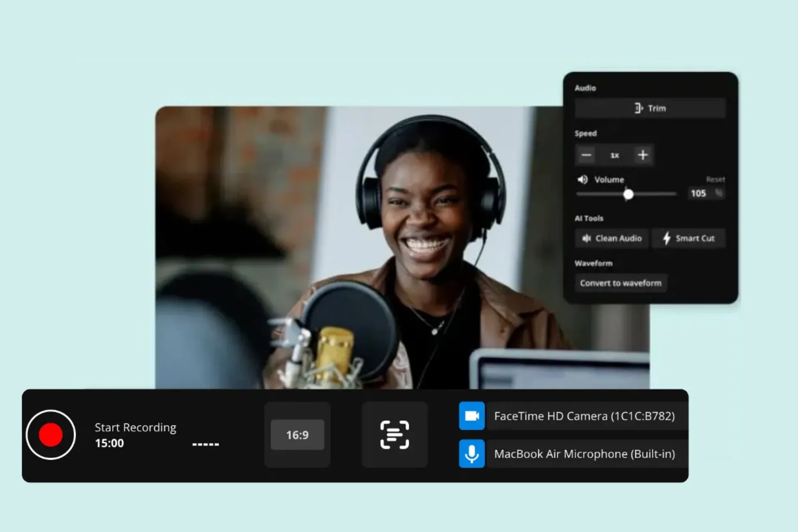This screenshot has width=798, height=532.
Task: Click the Smart Cut lightning icon
Action: pos(667,238)
